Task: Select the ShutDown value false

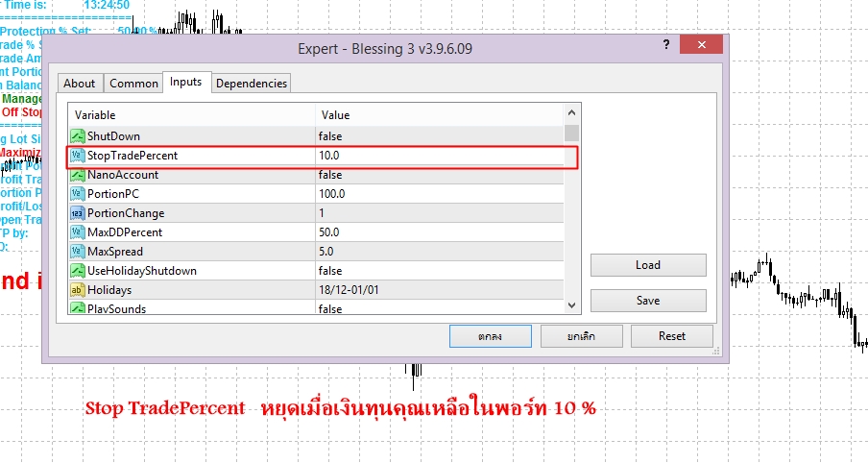Action: 330,136
